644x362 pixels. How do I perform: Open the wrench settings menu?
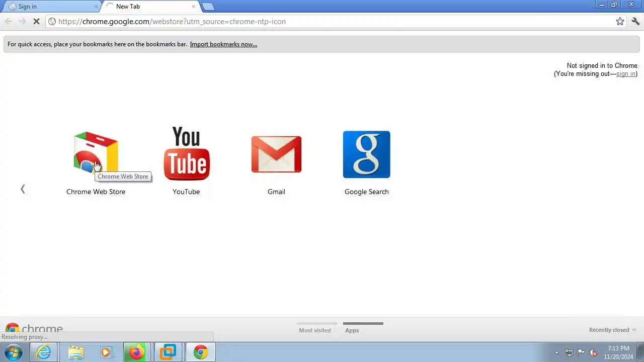pyautogui.click(x=635, y=21)
